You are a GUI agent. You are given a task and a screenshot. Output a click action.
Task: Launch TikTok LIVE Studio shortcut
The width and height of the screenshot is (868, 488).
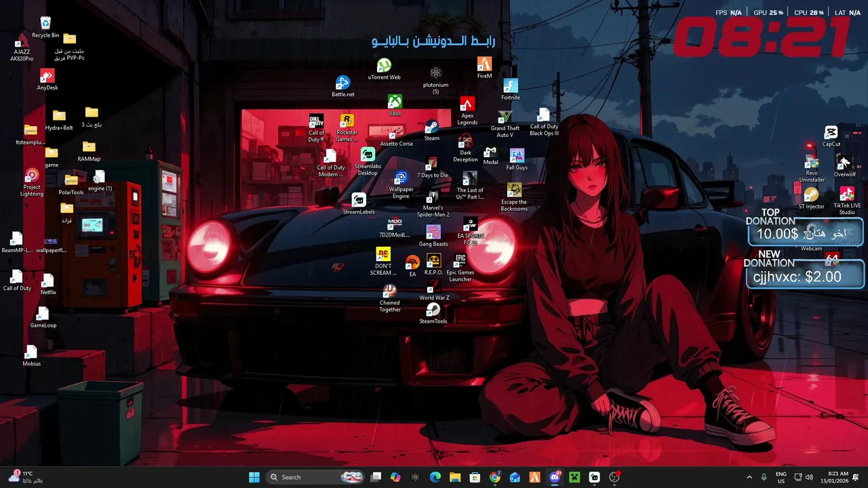click(847, 201)
